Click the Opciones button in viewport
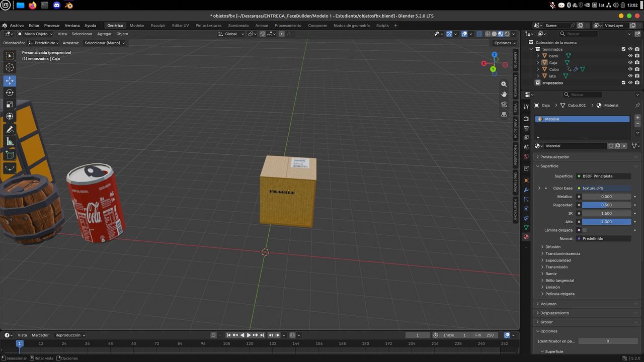 point(505,43)
